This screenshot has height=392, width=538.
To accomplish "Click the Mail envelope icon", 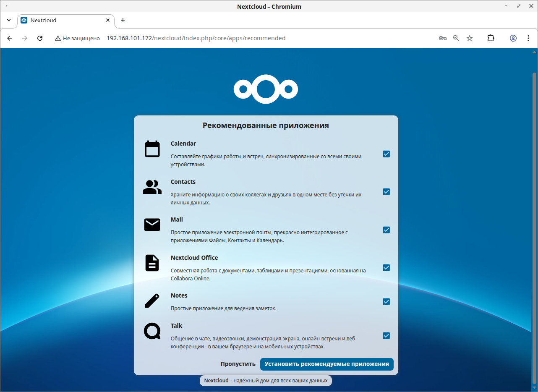I will point(152,225).
